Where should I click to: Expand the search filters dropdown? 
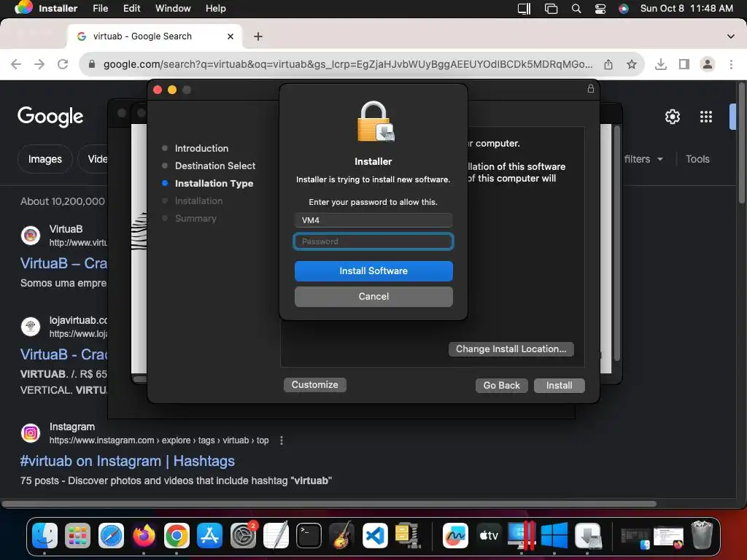point(643,159)
